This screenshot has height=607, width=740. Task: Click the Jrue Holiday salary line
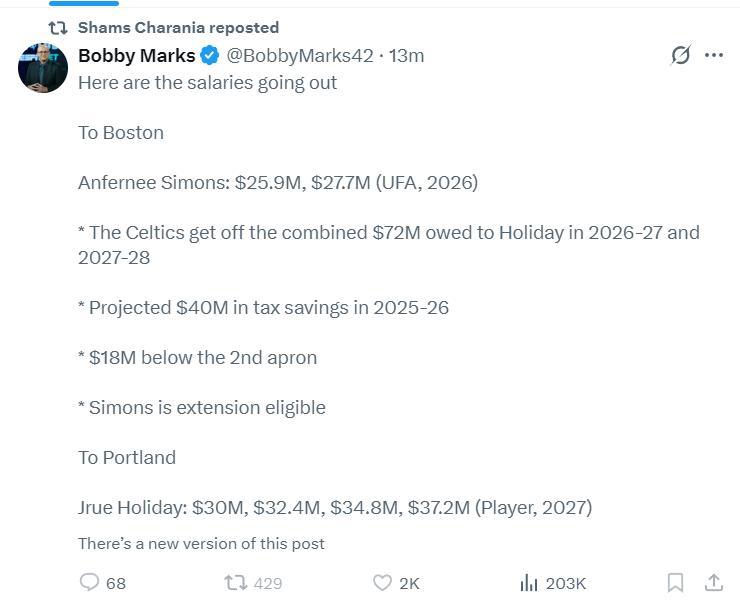pyautogui.click(x=335, y=507)
